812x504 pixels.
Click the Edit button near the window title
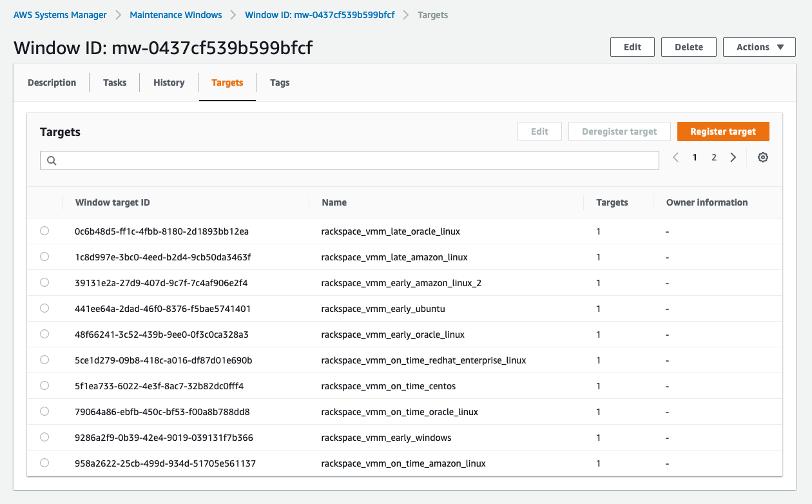coord(632,46)
